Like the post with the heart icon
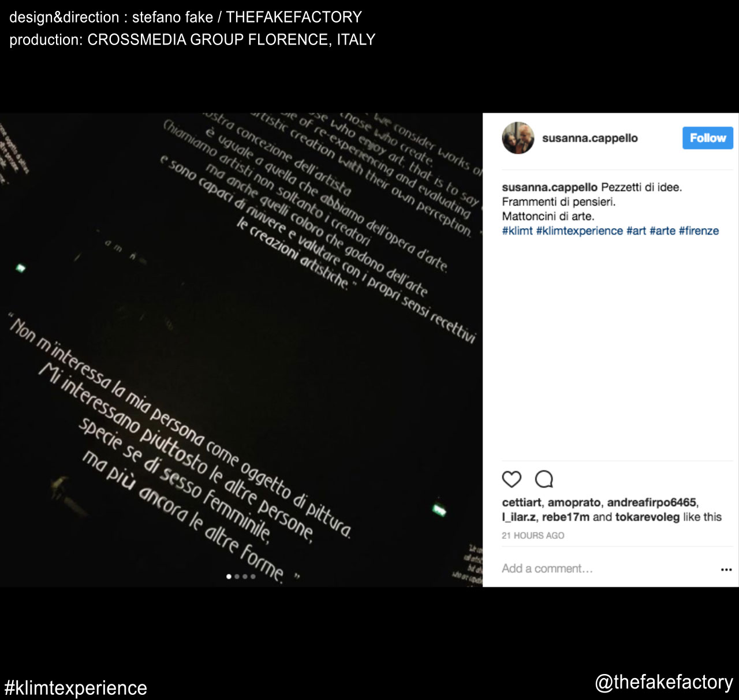739x700 pixels. coord(512,479)
